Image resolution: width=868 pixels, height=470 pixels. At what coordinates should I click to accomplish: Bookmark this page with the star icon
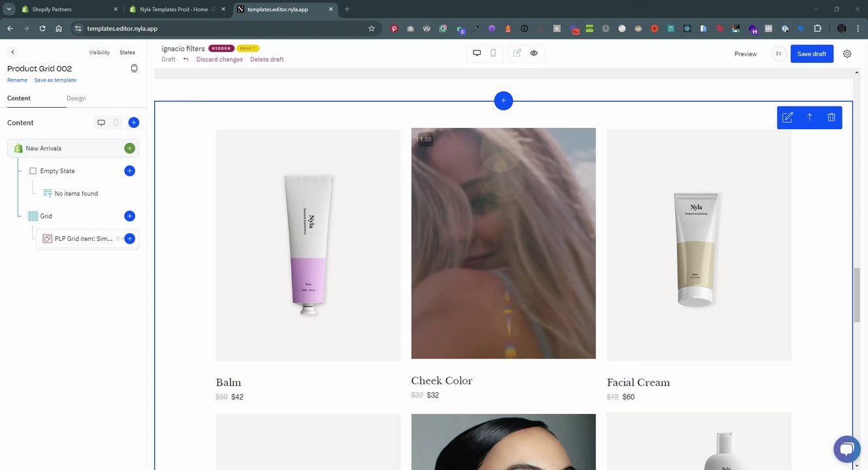tap(372, 29)
